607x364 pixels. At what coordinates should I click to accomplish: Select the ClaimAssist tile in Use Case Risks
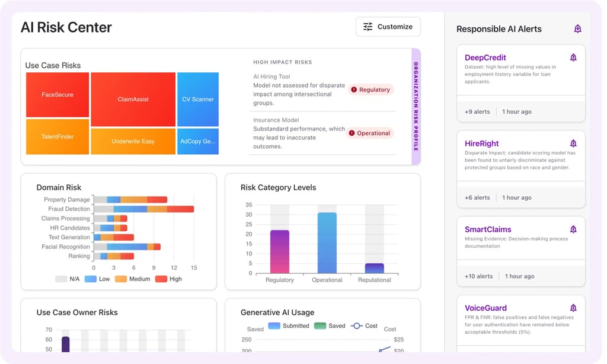click(x=135, y=99)
